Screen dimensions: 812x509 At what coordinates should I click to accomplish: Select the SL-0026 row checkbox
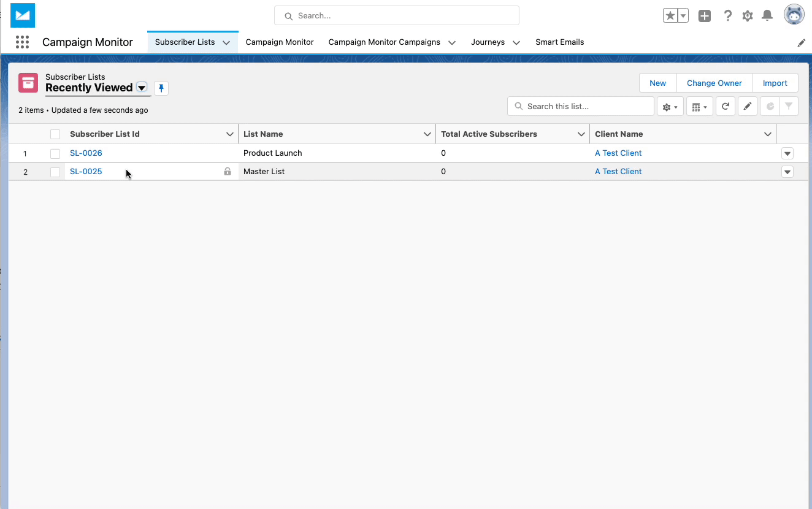[x=55, y=153]
